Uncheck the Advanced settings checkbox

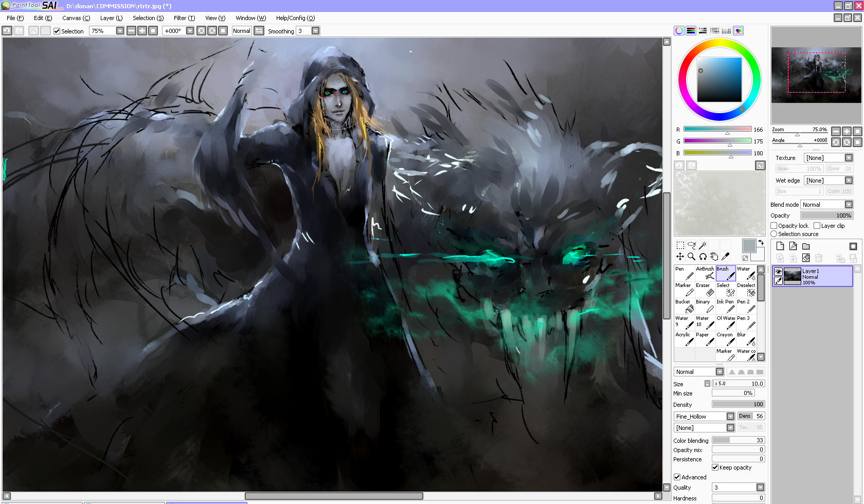point(677,477)
